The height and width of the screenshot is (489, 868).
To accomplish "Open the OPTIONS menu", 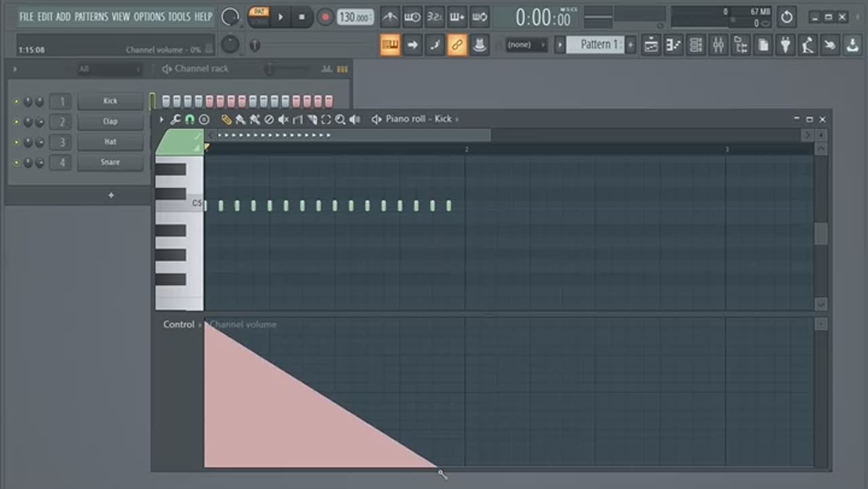I will click(x=149, y=16).
